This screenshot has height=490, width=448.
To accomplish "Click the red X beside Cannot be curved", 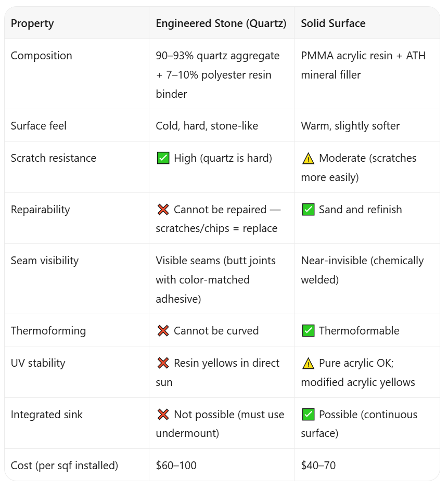I will 163,331.
